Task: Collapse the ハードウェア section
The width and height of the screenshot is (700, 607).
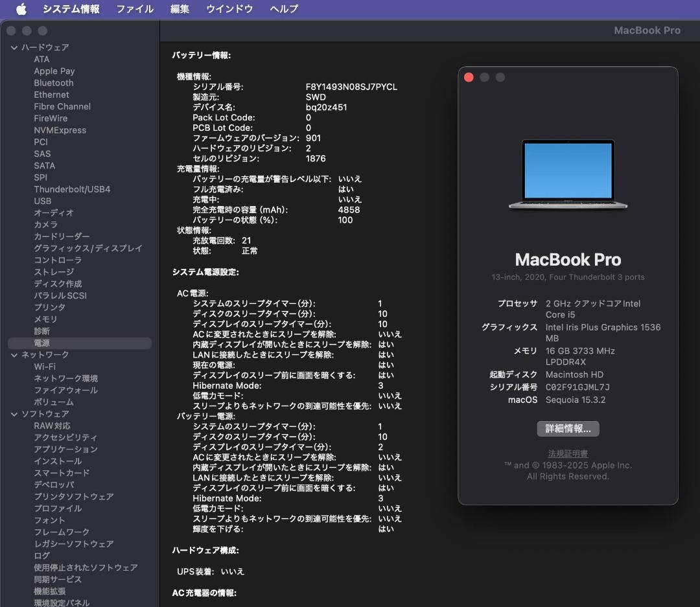Action: tap(14, 47)
